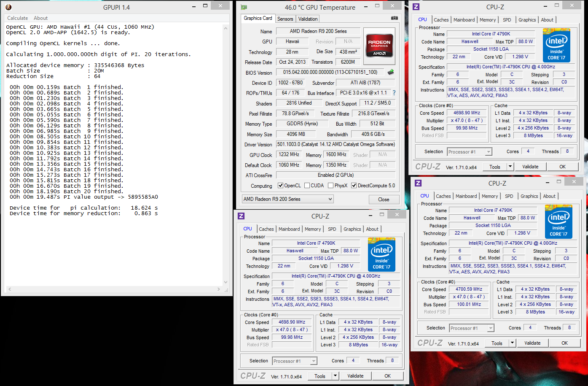
Task: Toggle the PhysX checkbox in GPU-Z
Action: (x=331, y=186)
